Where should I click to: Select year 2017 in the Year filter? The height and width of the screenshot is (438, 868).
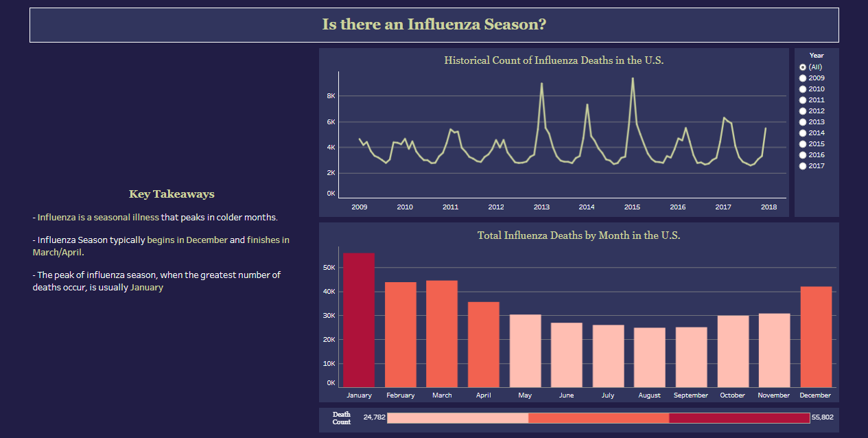point(803,165)
